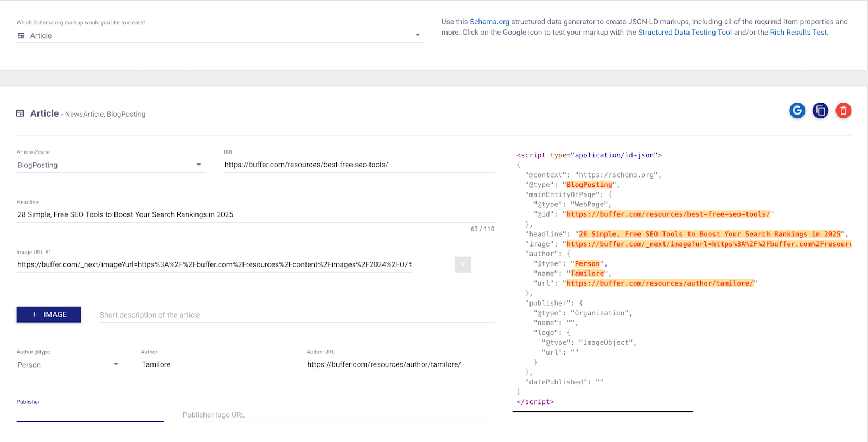Screen dimensions: 868x442
Task: Click the "Organization" type line in the code
Action: [583, 313]
